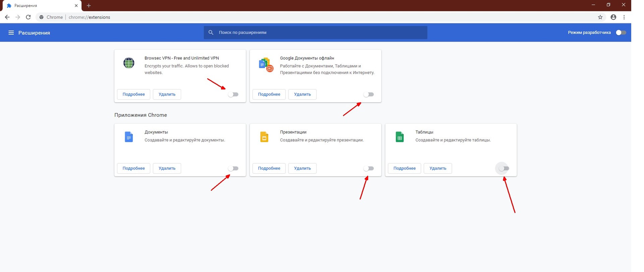The width and height of the screenshot is (644, 272).
Task: Click Удалить for Таблицы app
Action: 438,168
